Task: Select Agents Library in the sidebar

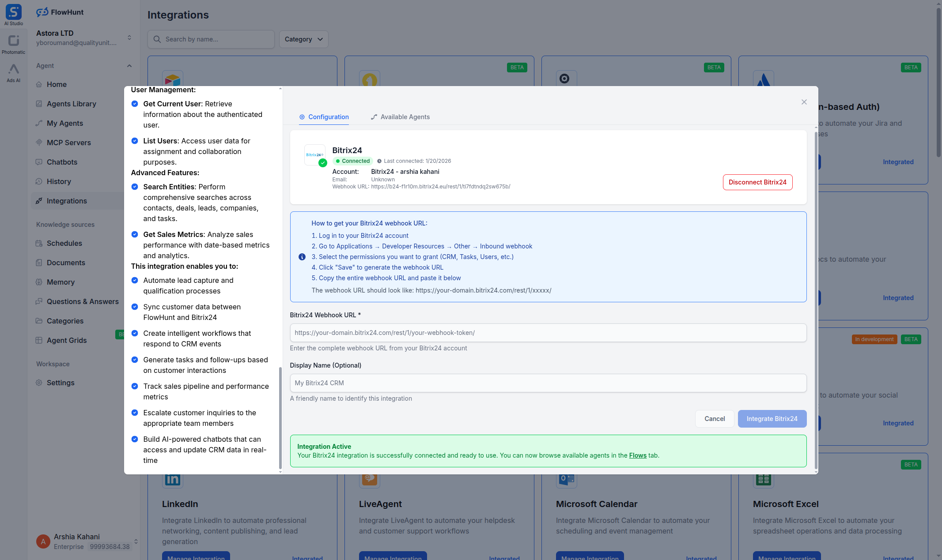Action: coord(71,104)
